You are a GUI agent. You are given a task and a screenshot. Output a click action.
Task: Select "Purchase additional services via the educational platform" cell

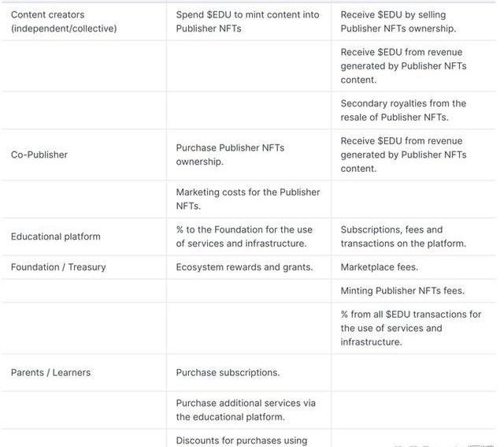click(246, 410)
